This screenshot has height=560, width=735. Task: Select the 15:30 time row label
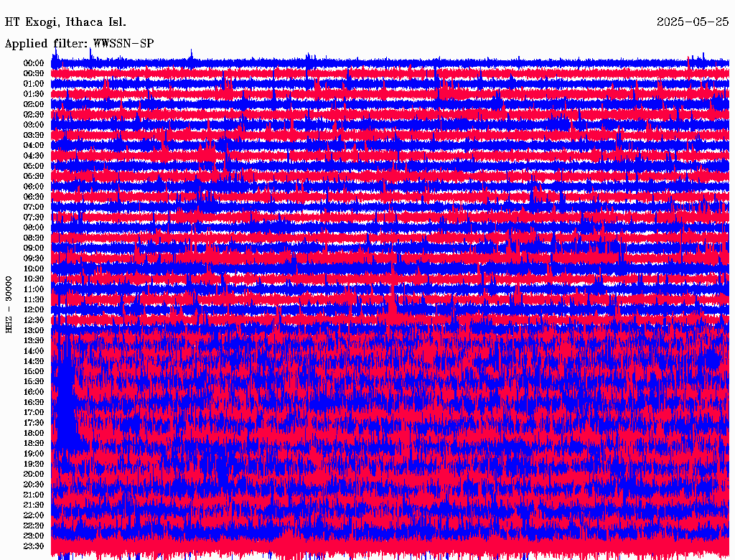(34, 382)
